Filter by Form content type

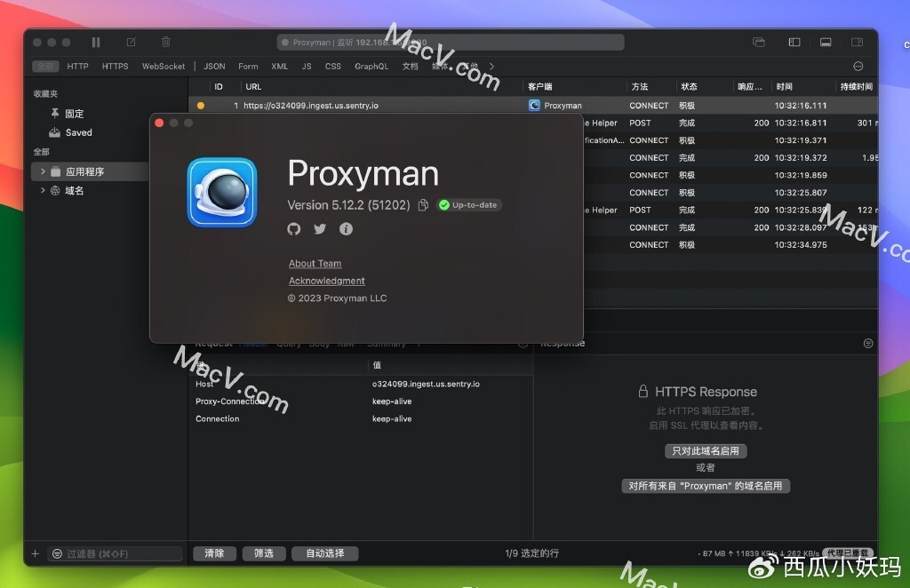[x=248, y=66]
